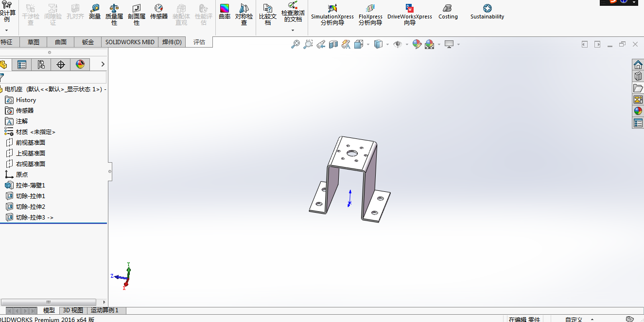Toggle Section View icon
Screen dimensions: 644x322
tap(333, 45)
